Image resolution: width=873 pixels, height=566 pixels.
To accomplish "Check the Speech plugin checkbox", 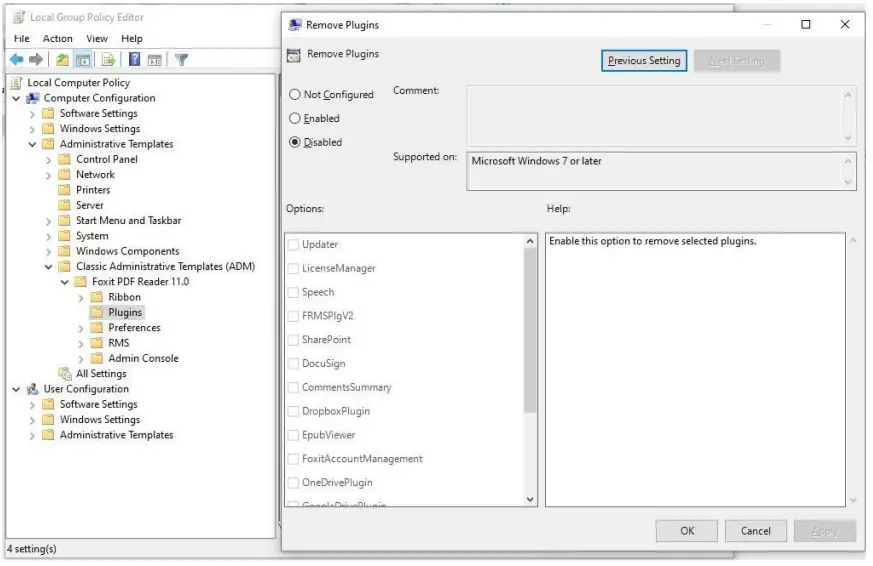I will coord(293,293).
